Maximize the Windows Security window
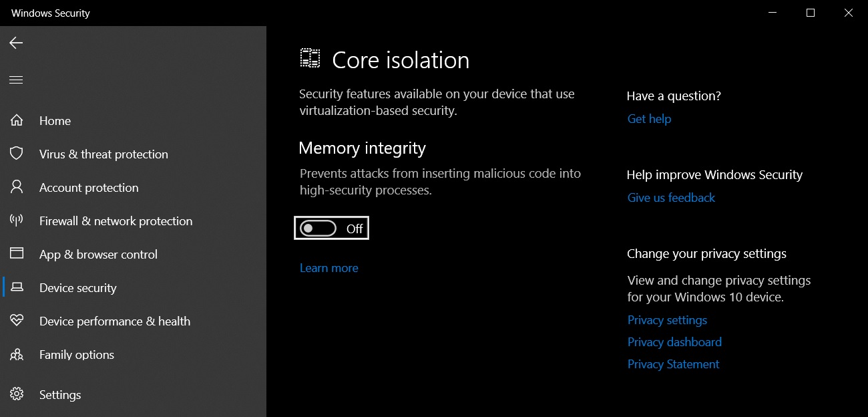 point(811,13)
